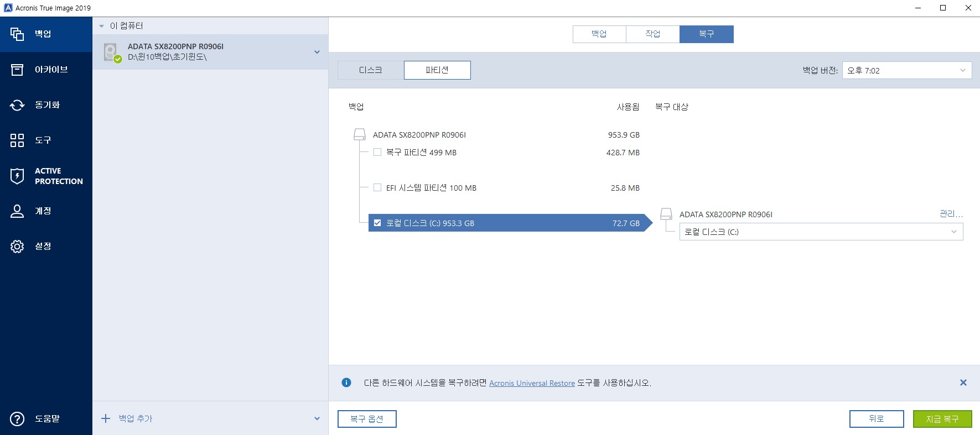Image resolution: width=980 pixels, height=435 pixels.
Task: Open the Active Protection shield section
Action: [46, 176]
